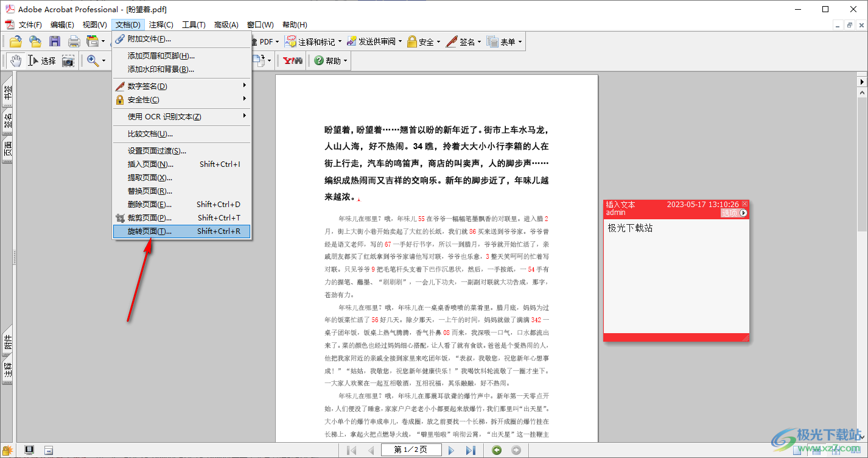Open the 高级(A) menu
This screenshot has height=458, width=868.
(226, 24)
